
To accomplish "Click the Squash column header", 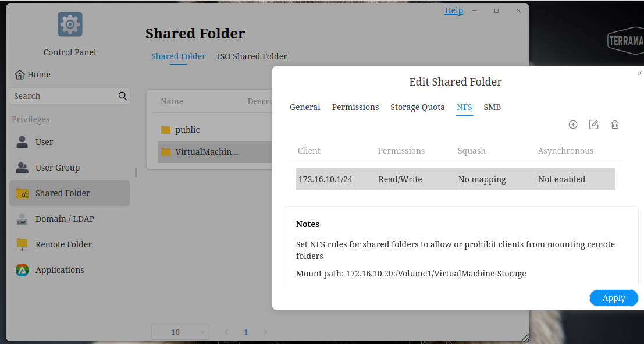I will click(x=471, y=151).
